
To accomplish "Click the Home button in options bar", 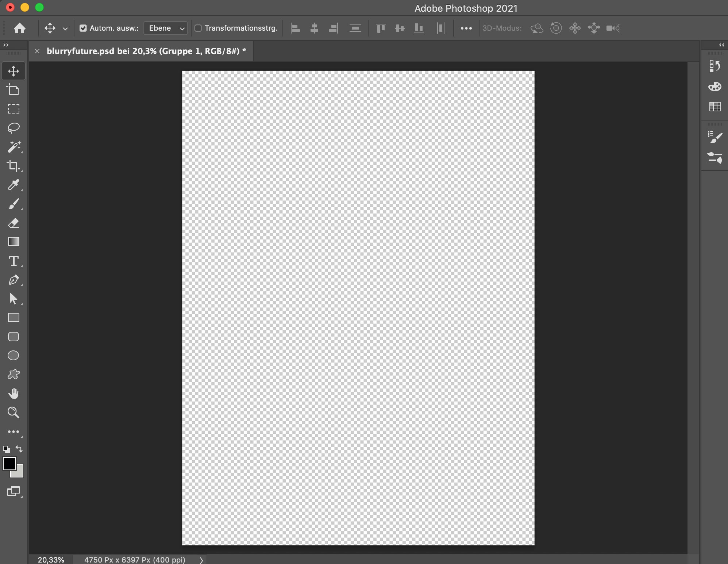I will 20,28.
